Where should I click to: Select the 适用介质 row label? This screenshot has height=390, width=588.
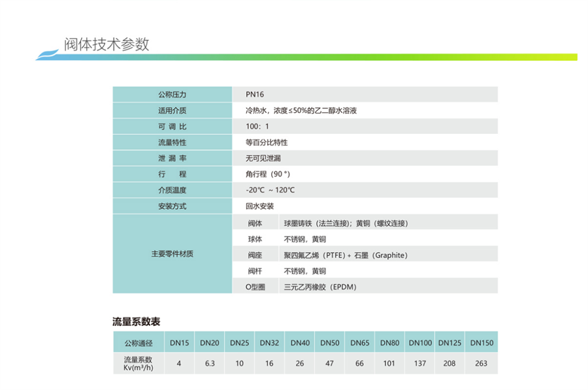pyautogui.click(x=172, y=110)
